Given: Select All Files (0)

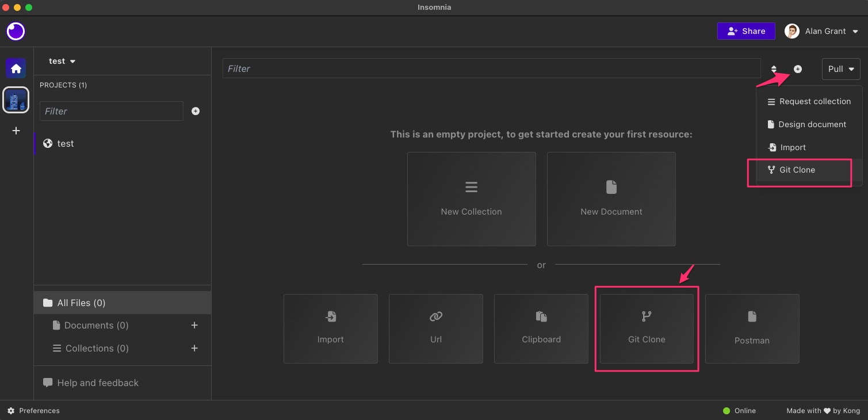Looking at the screenshot, I should coord(123,303).
